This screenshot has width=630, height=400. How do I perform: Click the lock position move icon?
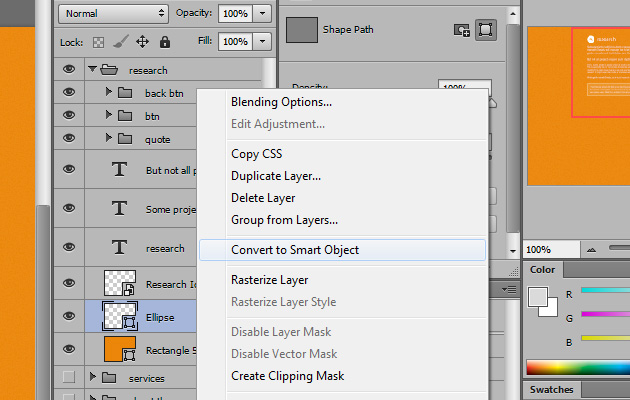(x=142, y=42)
